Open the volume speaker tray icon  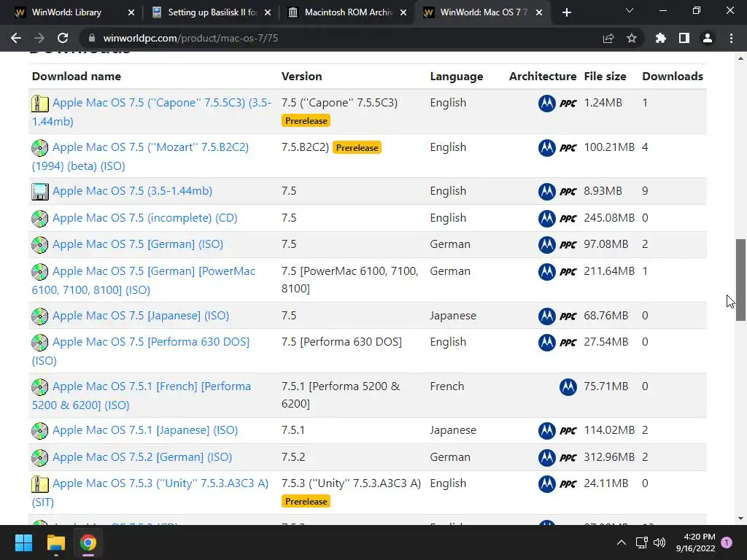pos(659,542)
